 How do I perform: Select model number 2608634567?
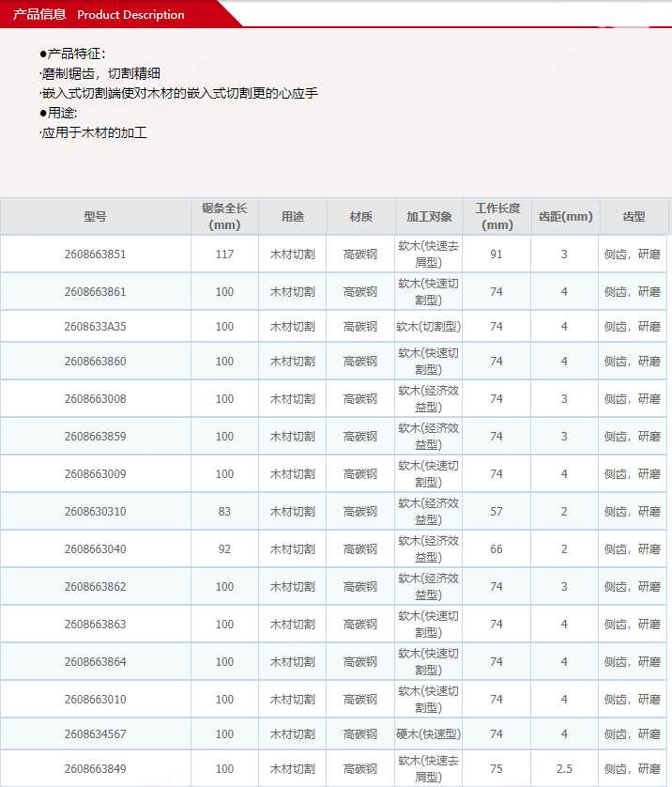point(95,734)
